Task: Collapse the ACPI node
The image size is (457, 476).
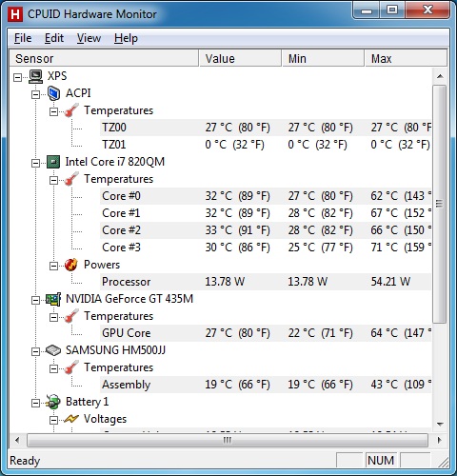Action: click(x=36, y=94)
